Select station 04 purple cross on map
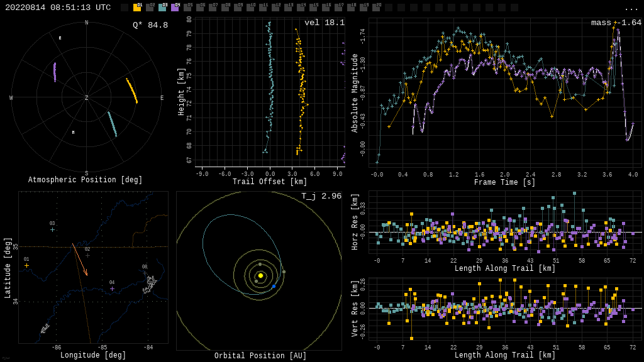Viewport: 644px width, 362px height. tap(112, 288)
